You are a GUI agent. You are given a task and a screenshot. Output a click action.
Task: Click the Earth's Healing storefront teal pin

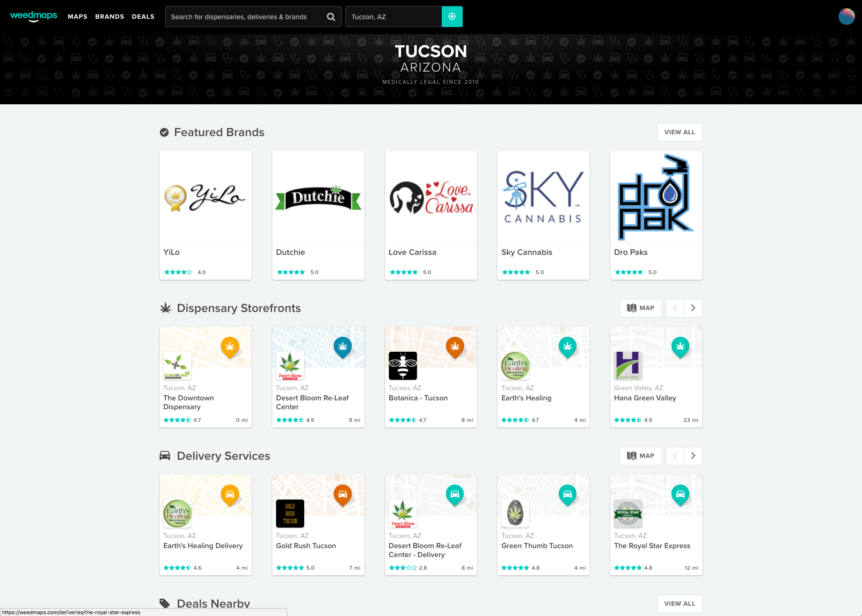pyautogui.click(x=568, y=348)
